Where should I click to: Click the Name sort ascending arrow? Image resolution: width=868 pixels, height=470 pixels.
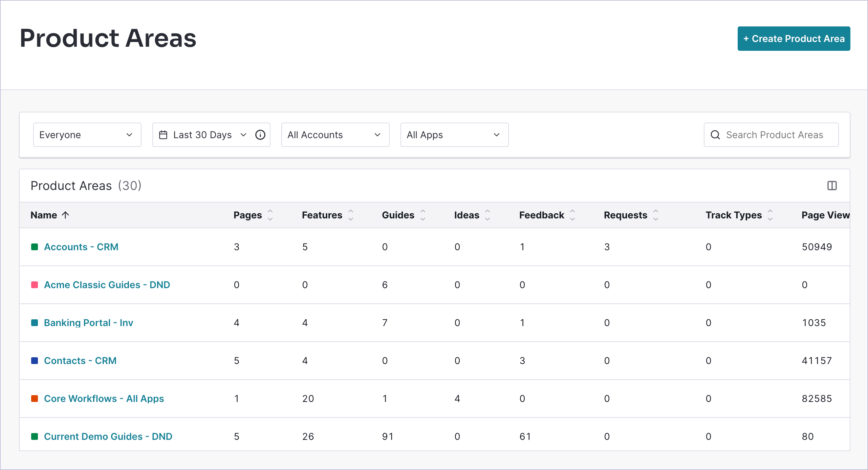(x=66, y=215)
